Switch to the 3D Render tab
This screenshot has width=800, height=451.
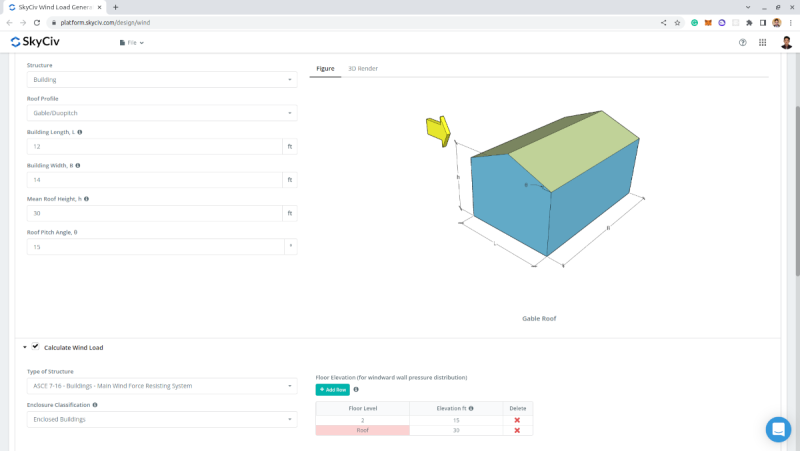pyautogui.click(x=363, y=68)
